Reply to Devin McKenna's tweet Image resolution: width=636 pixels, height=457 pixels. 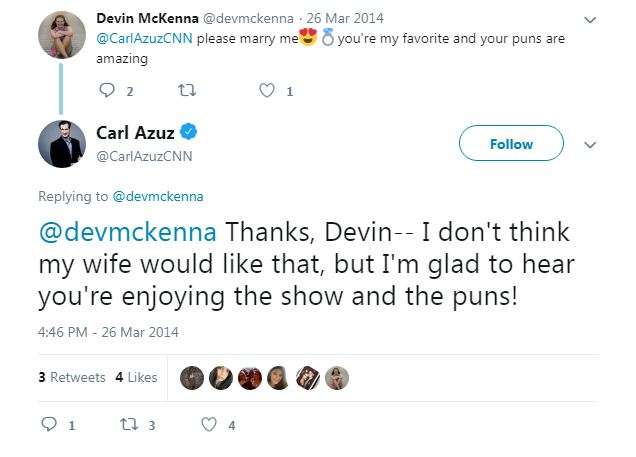coord(109,91)
